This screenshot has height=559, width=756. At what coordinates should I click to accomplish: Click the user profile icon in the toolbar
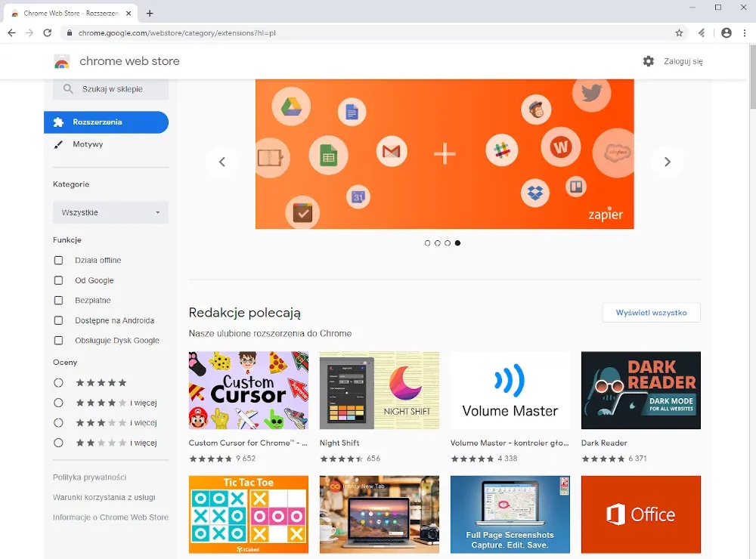coord(727,32)
